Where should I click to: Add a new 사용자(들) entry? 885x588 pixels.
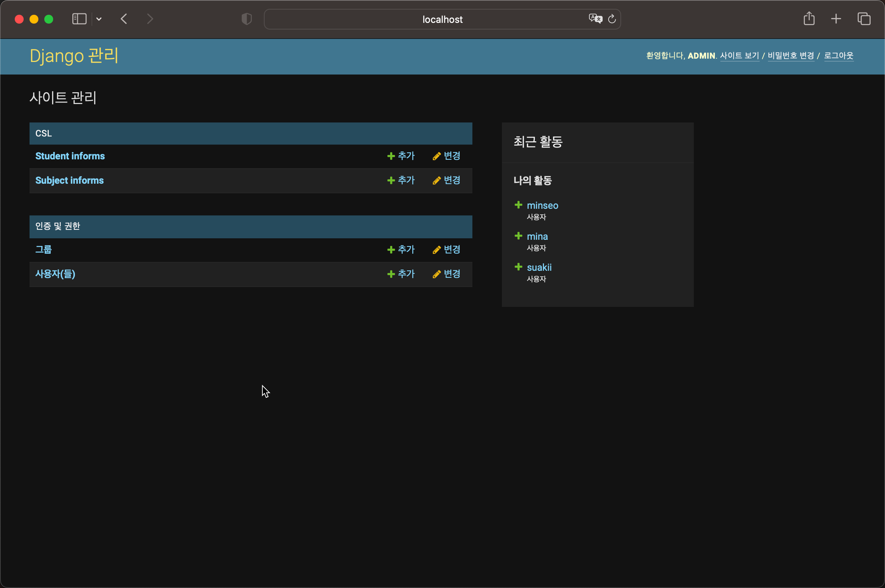(401, 274)
